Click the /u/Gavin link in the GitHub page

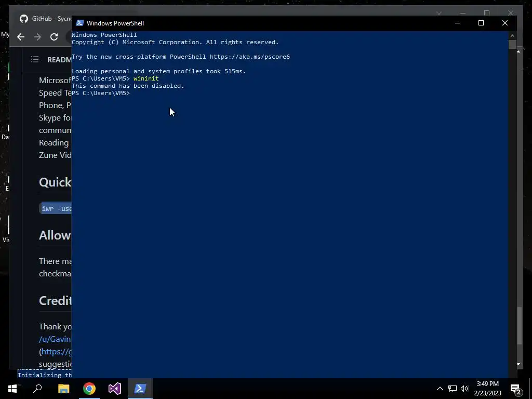tap(55, 339)
